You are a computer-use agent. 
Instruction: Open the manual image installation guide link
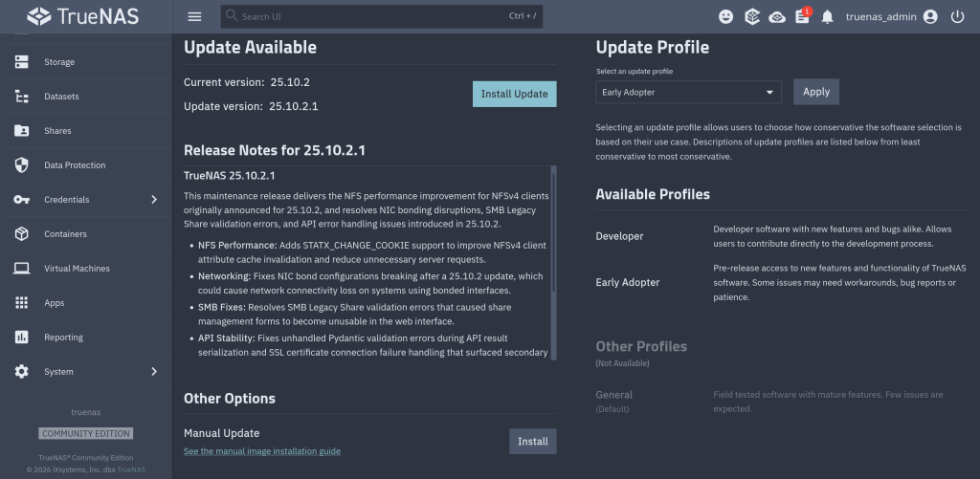click(261, 451)
